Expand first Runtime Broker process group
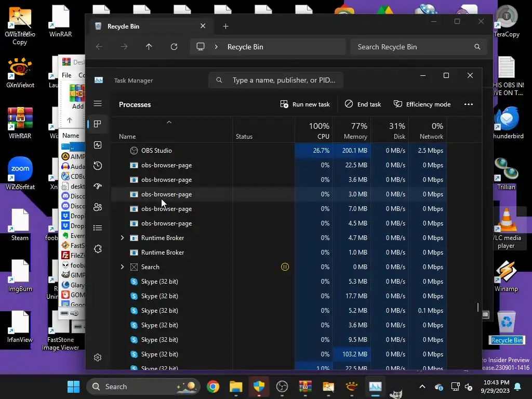 122,238
